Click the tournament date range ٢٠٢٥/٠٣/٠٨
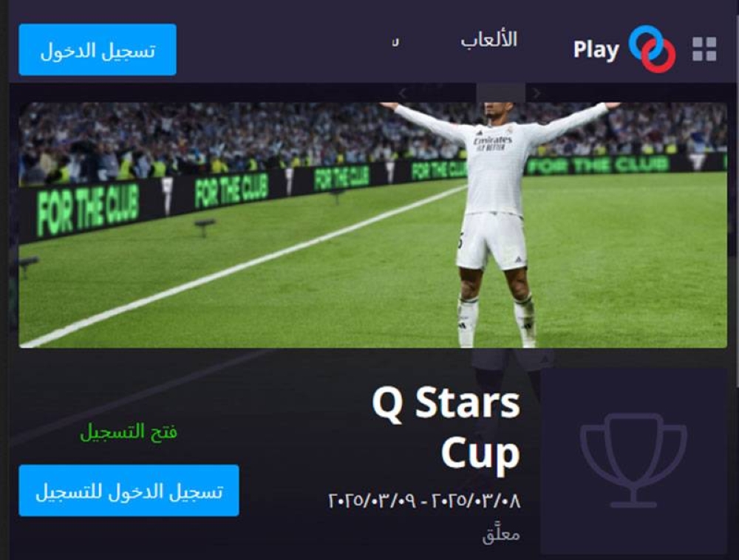The image size is (739, 560). pyautogui.click(x=425, y=500)
